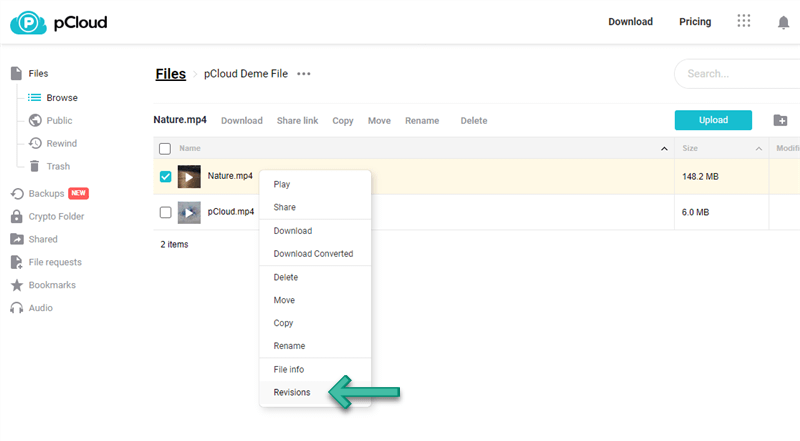Image resolution: width=800 pixels, height=441 pixels.
Task: Click the File requests icon
Action: pos(16,262)
